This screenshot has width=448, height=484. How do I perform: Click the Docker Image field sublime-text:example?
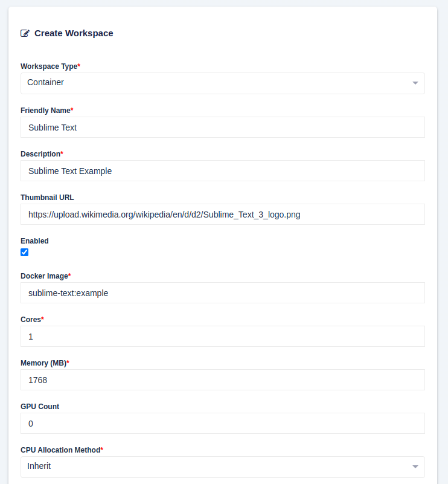click(x=223, y=292)
